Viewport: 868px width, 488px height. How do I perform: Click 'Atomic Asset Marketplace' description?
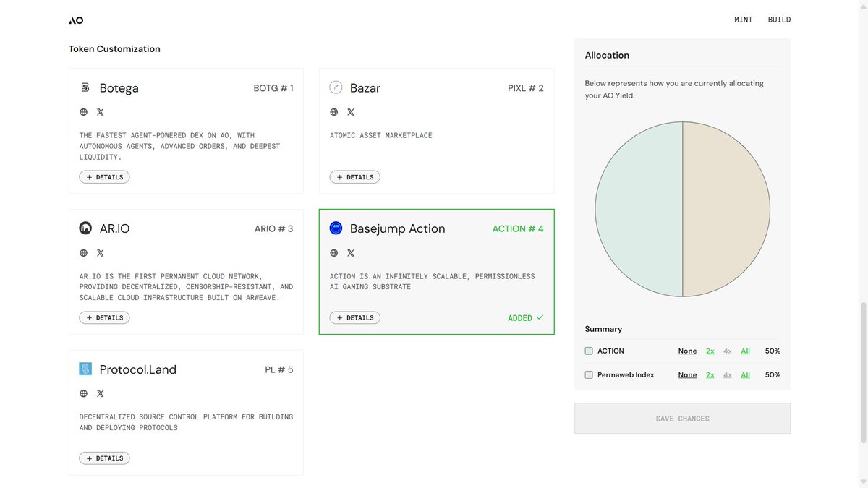381,135
